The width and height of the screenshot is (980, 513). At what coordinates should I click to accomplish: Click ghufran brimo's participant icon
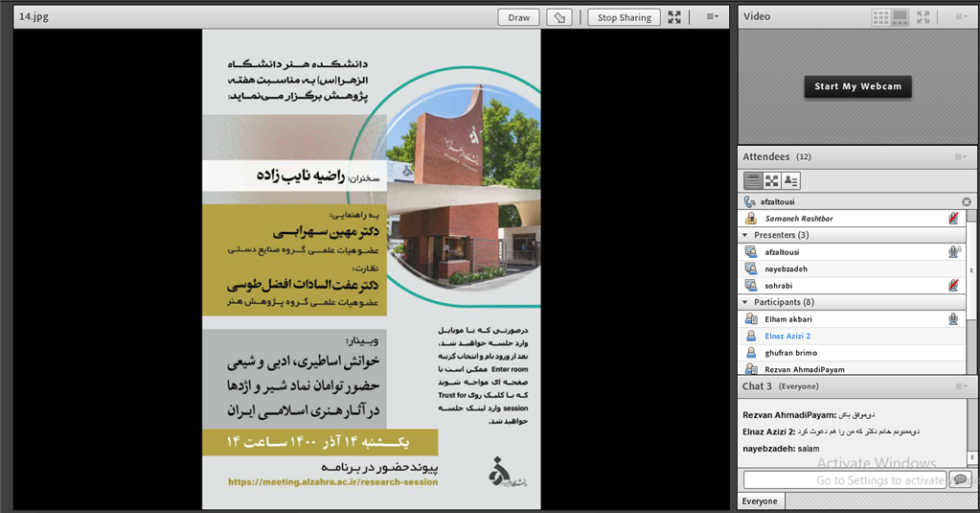pos(751,353)
